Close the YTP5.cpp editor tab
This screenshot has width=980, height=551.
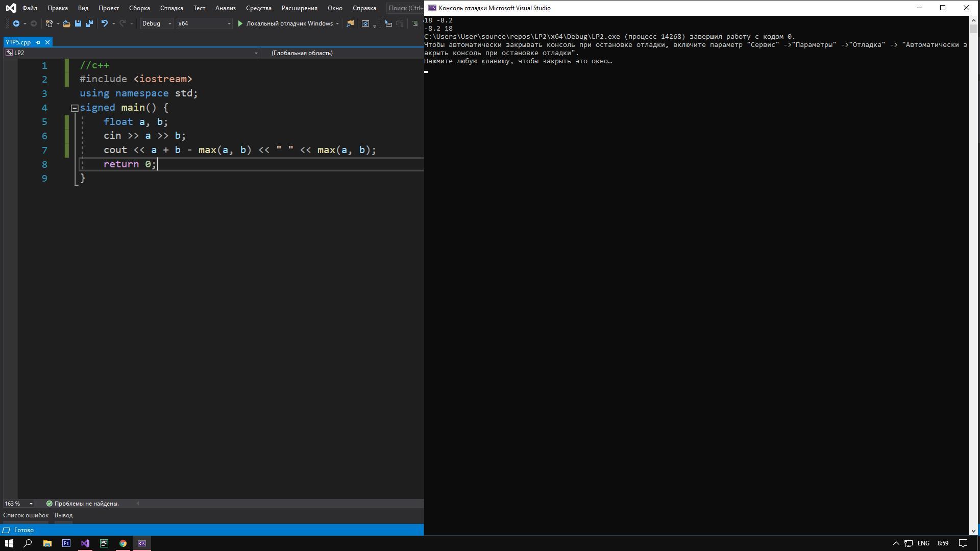(x=47, y=42)
